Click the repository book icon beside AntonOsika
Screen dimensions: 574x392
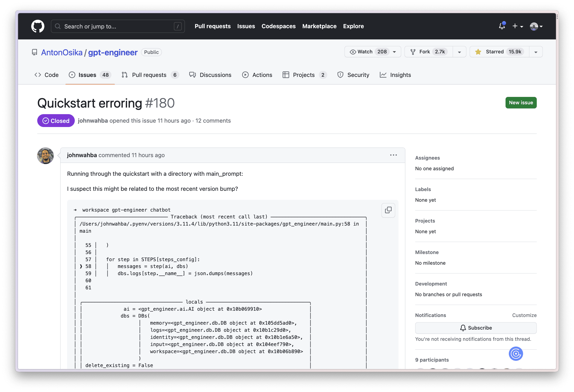pos(35,52)
